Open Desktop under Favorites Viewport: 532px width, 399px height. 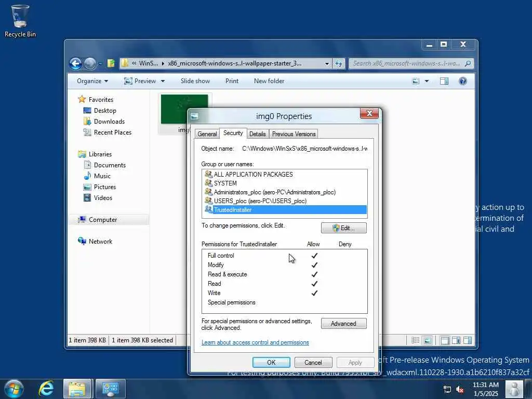pos(105,111)
